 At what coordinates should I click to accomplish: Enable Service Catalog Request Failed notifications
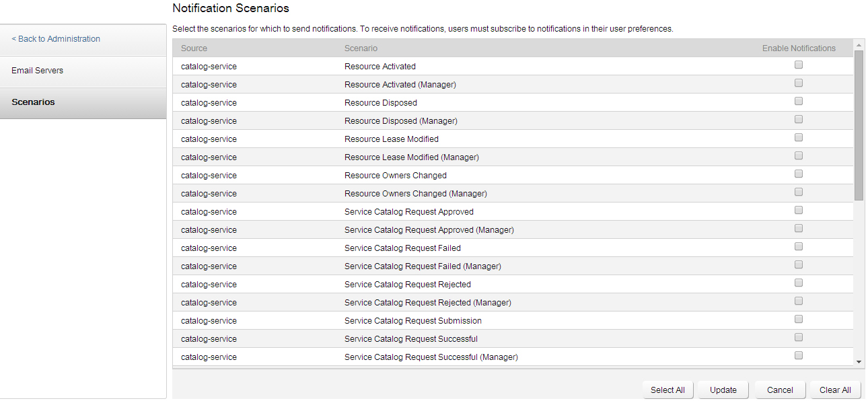click(x=799, y=247)
